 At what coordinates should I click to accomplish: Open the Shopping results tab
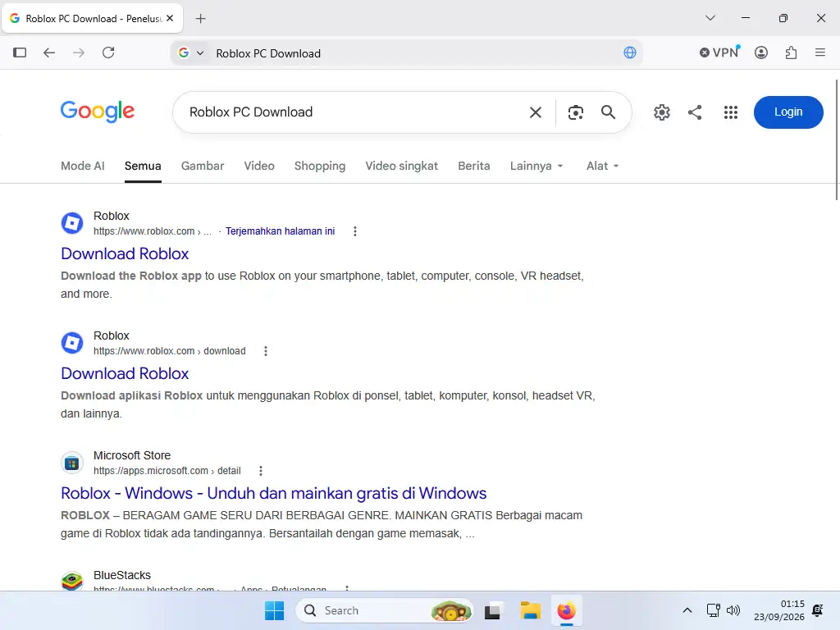point(320,166)
